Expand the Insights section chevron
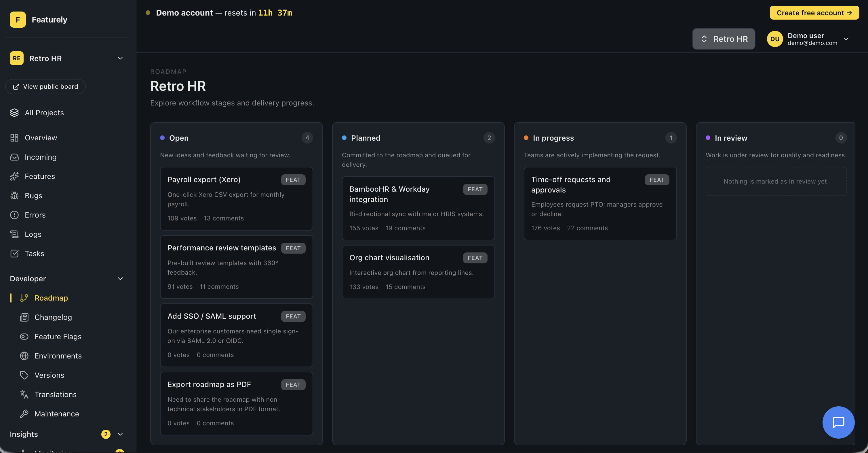 pos(120,434)
